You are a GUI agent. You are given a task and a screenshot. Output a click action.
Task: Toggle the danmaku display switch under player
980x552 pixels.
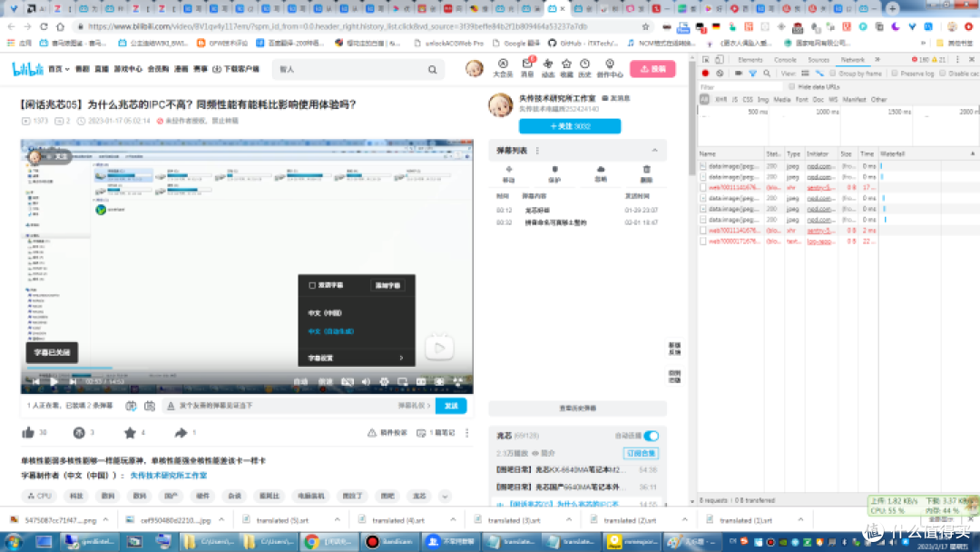(x=131, y=406)
